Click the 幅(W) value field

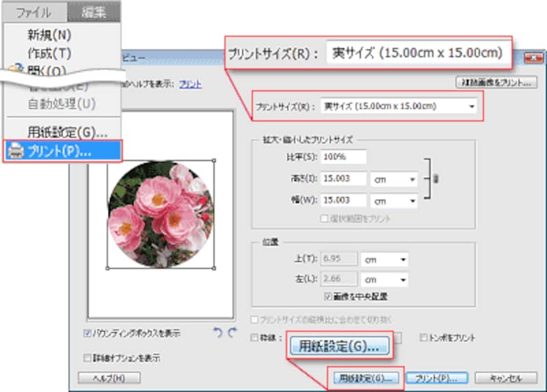pos(344,200)
